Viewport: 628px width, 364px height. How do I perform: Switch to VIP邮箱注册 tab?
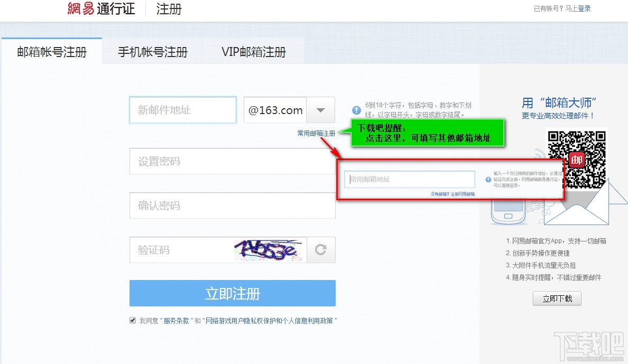coord(254,52)
